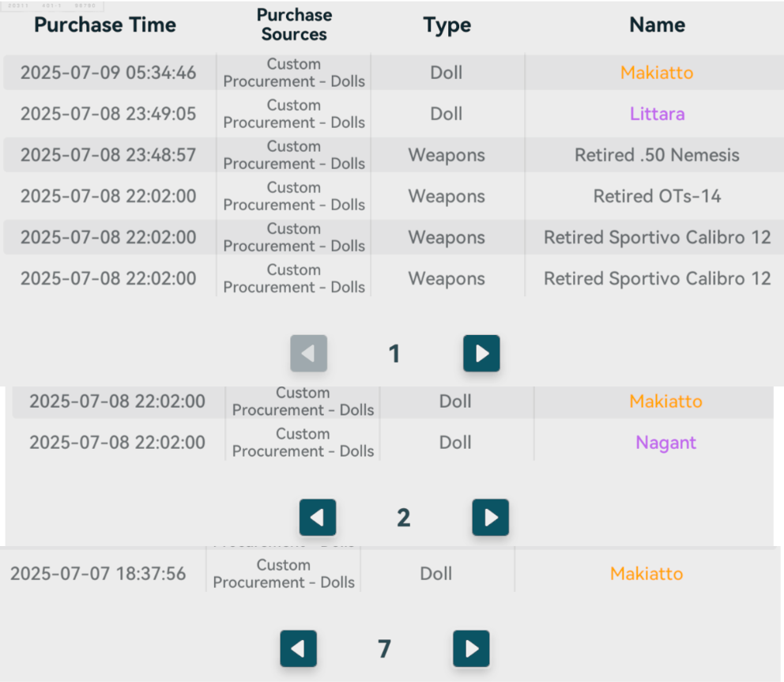Click next page arrow beside page 1
Viewport: 784px width, 682px height.
pyautogui.click(x=481, y=353)
